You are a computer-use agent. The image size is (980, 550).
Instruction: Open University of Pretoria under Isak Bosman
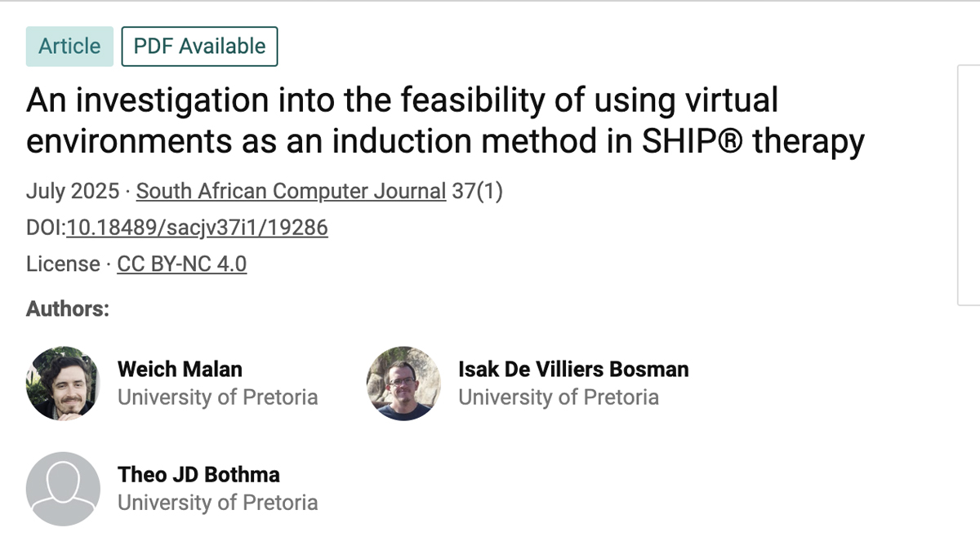pos(559,397)
